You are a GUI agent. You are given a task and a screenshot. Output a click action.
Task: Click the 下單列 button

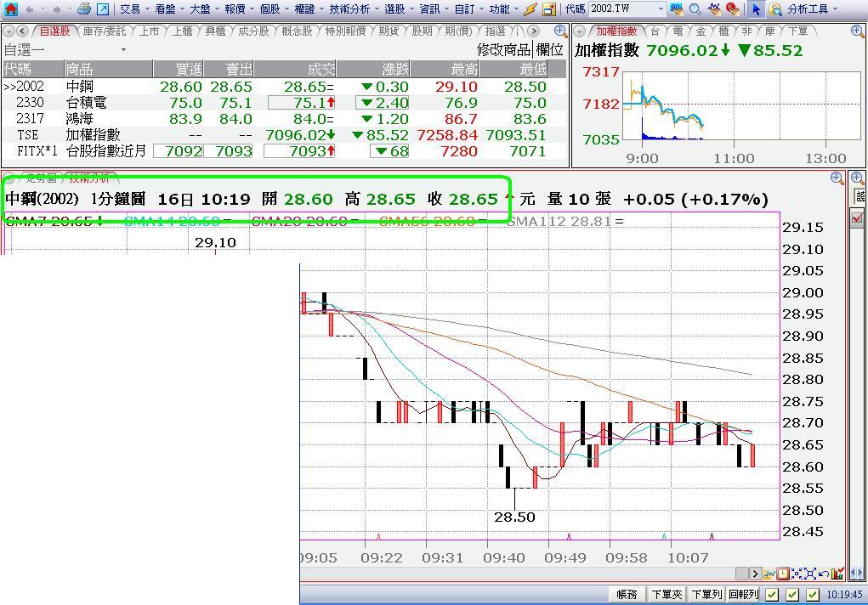(706, 595)
